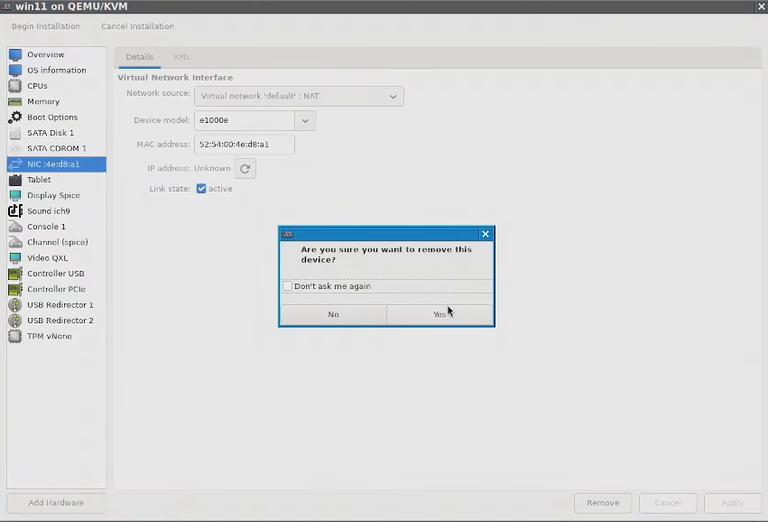
Task: Switch to the XML tab
Action: pyautogui.click(x=182, y=57)
